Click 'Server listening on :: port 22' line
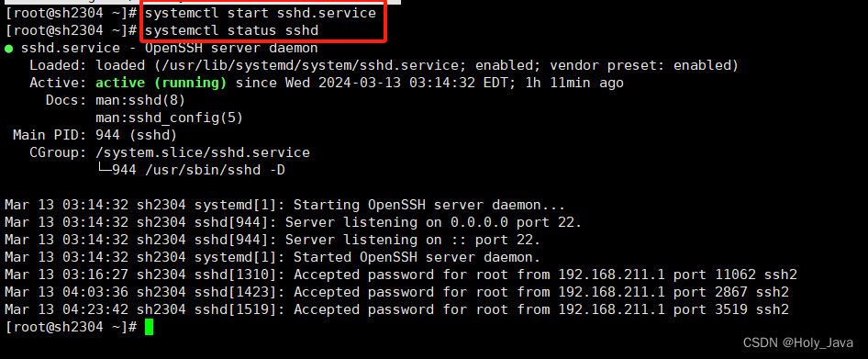The image size is (868, 359). 273,240
